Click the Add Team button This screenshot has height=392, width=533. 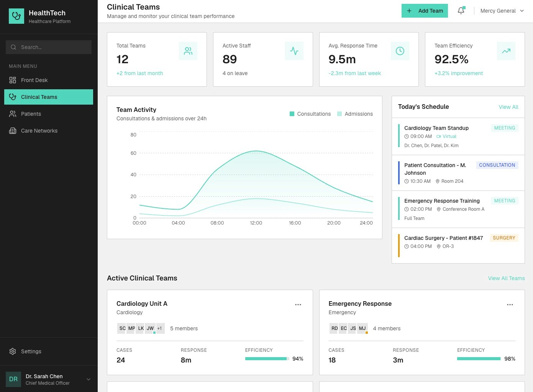coord(425,11)
